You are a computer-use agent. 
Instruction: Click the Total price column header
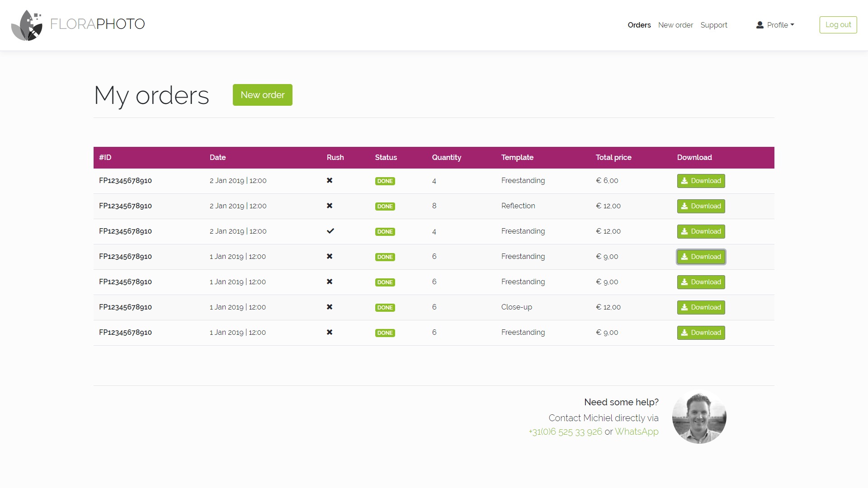(x=613, y=158)
